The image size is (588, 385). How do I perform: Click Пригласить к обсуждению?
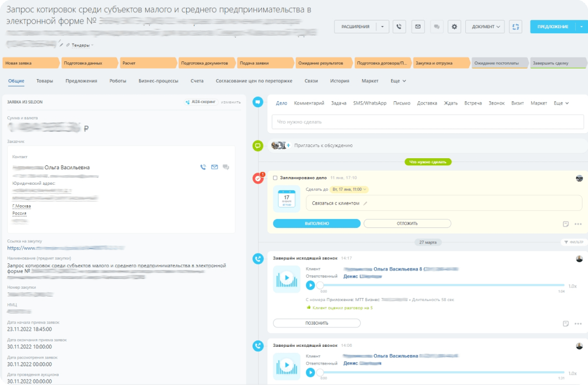pyautogui.click(x=323, y=145)
